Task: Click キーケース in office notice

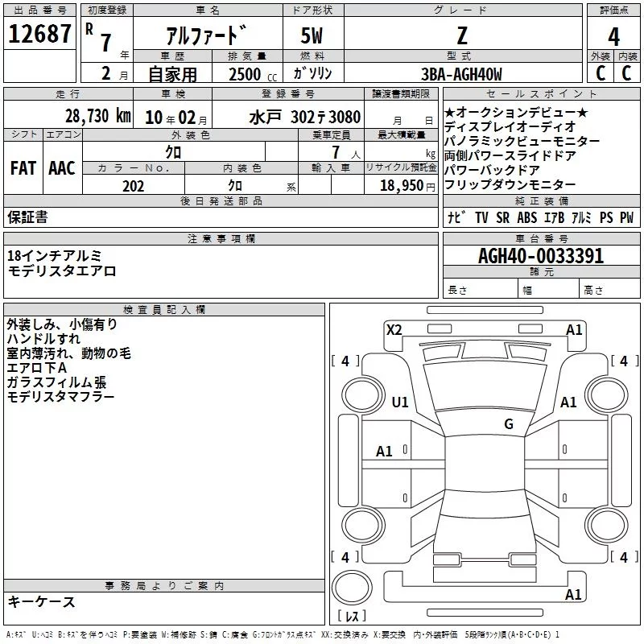Action: point(41,601)
